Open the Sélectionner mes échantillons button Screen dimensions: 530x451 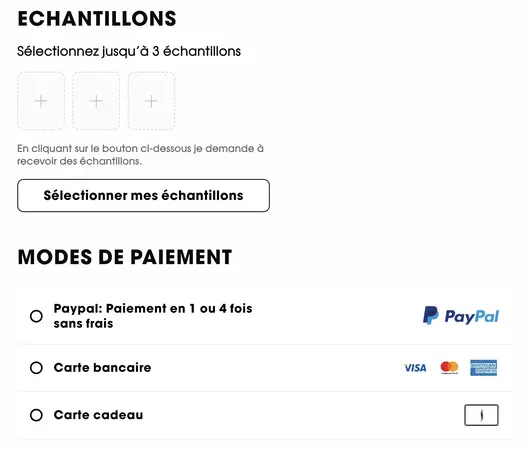coord(143,195)
